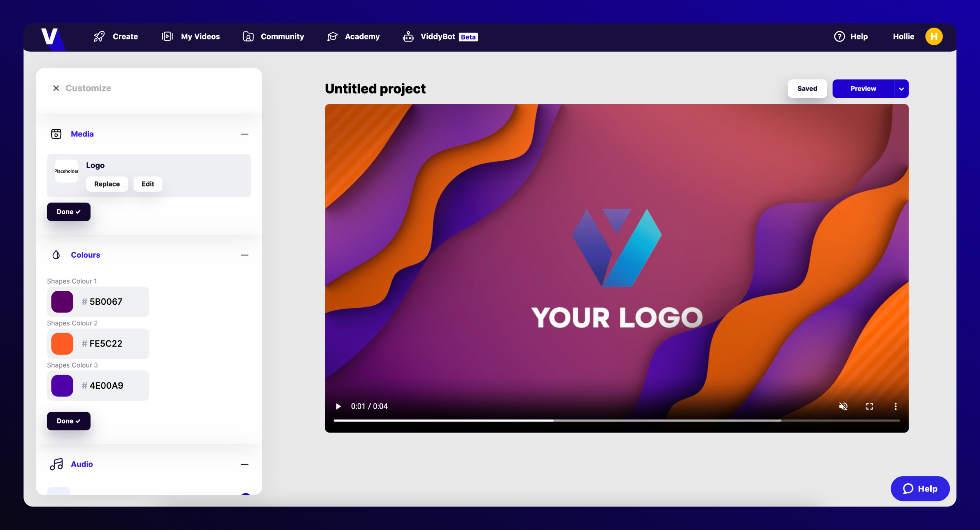Open the 4E00A9 violet colour swatch
Screen dimensions: 980x530
tap(62, 385)
